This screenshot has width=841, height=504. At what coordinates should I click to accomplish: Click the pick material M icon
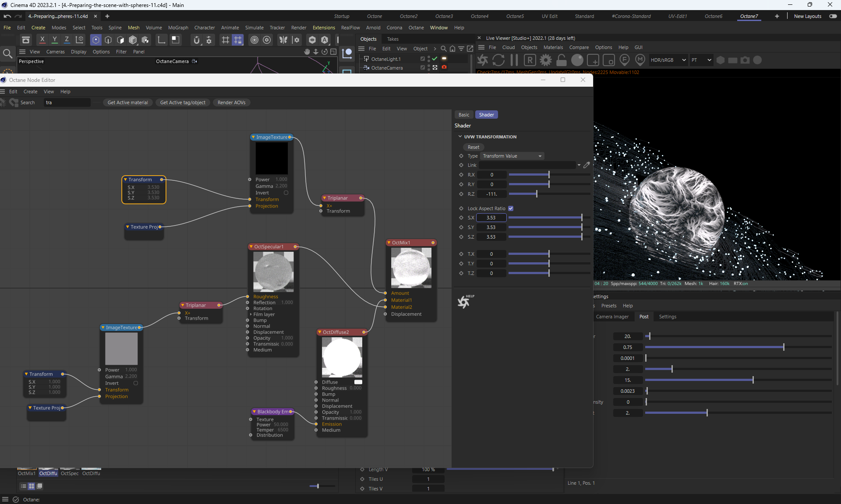(640, 60)
